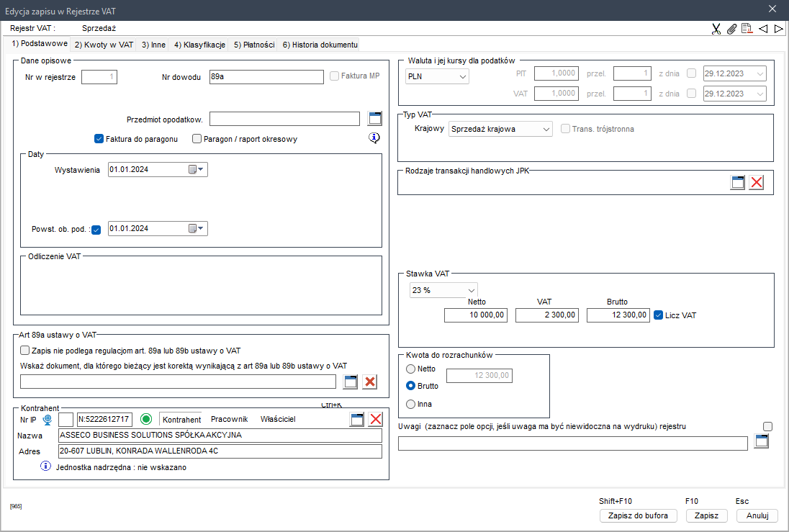The height and width of the screenshot is (532, 789).
Task: Select Właściciel tab in contractor section
Action: pyautogui.click(x=278, y=419)
